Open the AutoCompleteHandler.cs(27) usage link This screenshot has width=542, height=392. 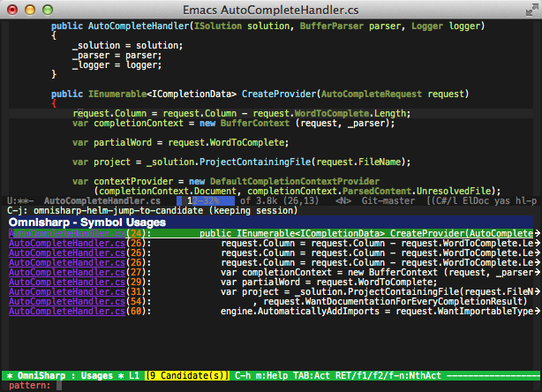[x=67, y=272]
